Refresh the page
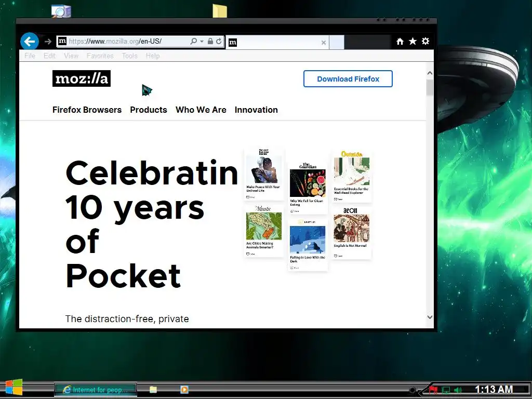Image resolution: width=532 pixels, height=399 pixels. tap(219, 42)
